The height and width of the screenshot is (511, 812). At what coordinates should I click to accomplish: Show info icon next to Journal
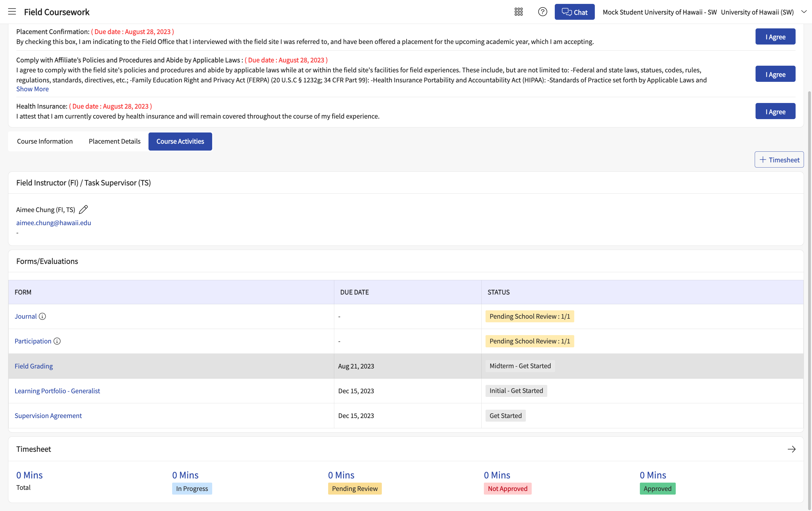[x=42, y=316]
